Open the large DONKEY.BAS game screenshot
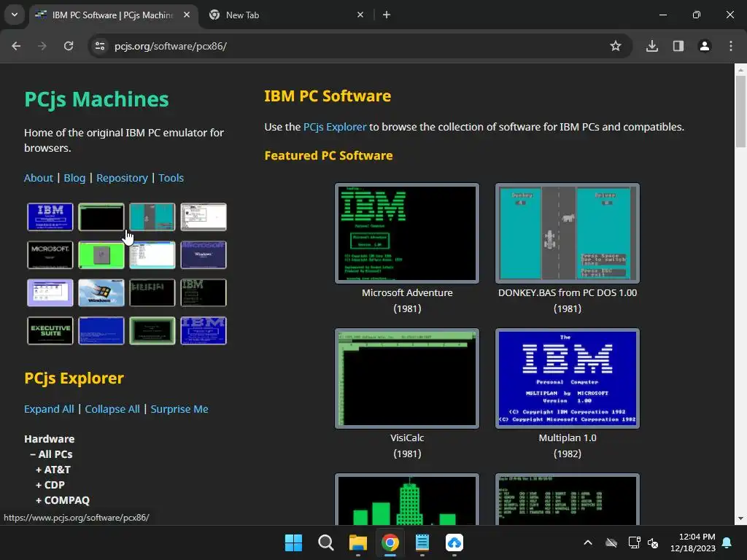This screenshot has height=560, width=747. click(568, 233)
